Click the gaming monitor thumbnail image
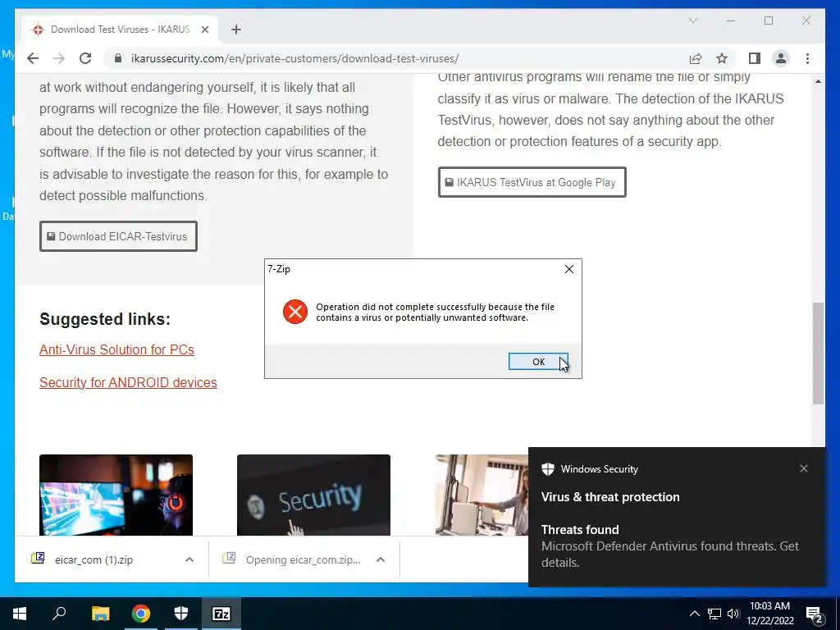The width and height of the screenshot is (840, 630). click(x=116, y=495)
